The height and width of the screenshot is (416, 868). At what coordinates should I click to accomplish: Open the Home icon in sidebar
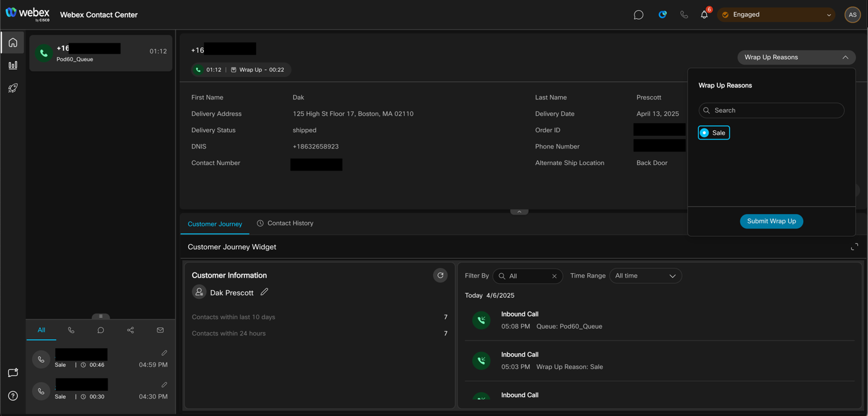pos(13,43)
